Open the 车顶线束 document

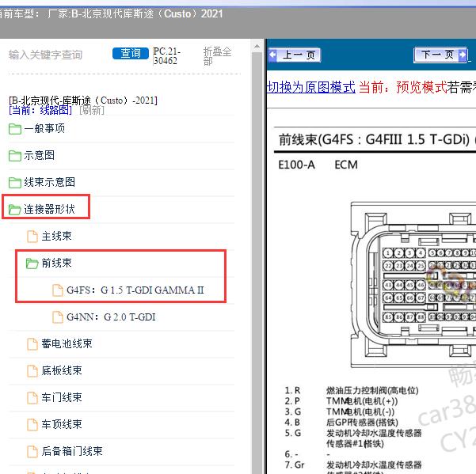(x=62, y=424)
